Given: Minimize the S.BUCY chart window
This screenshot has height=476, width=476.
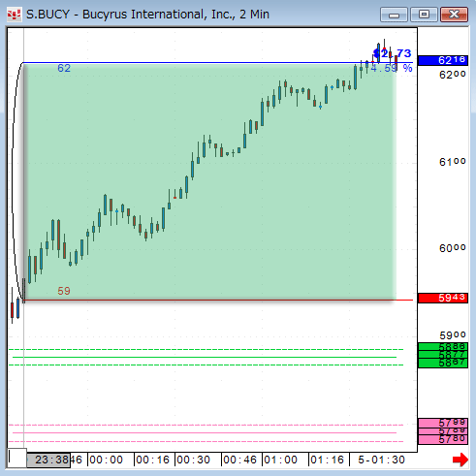Looking at the screenshot, I should (394, 15).
